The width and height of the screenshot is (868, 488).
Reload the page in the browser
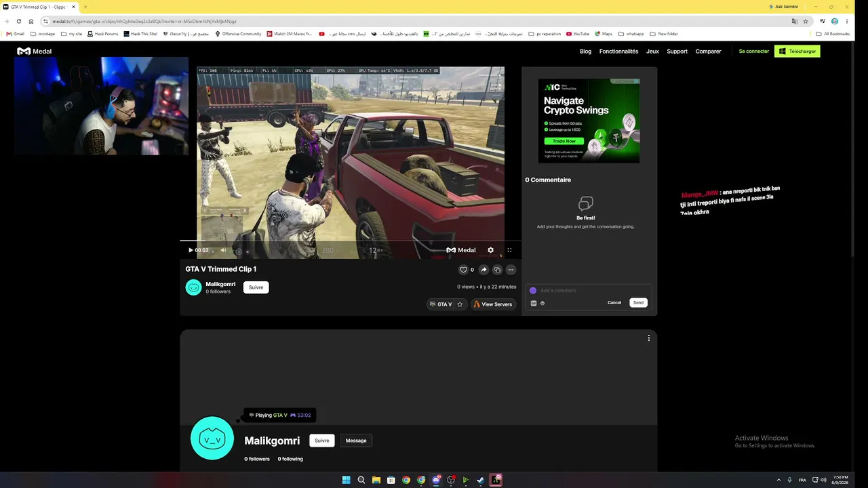coord(19,21)
